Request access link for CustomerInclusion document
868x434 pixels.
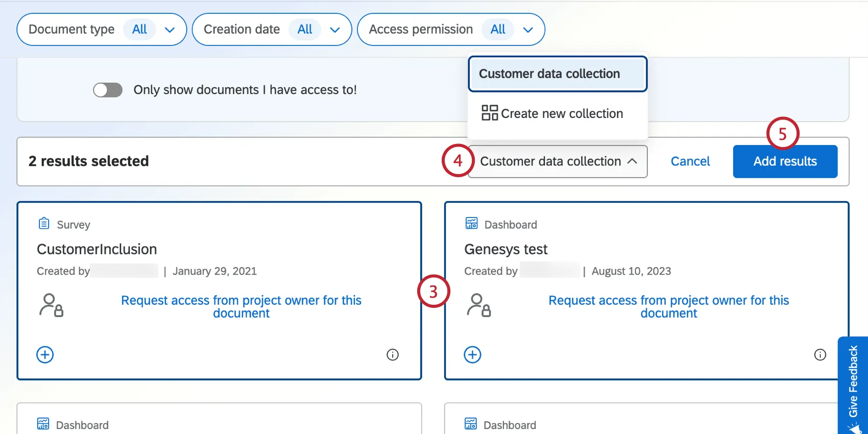click(241, 306)
